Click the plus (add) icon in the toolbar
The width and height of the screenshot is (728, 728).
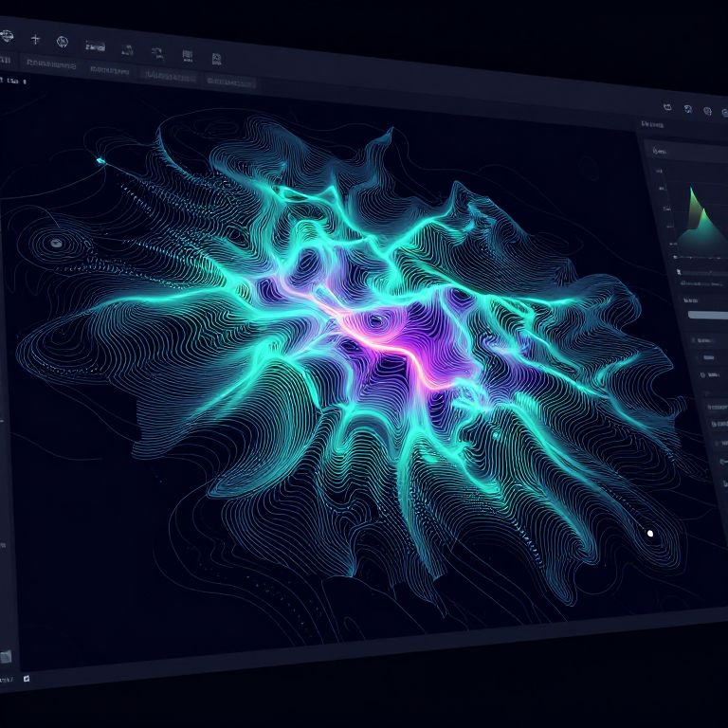click(x=35, y=39)
